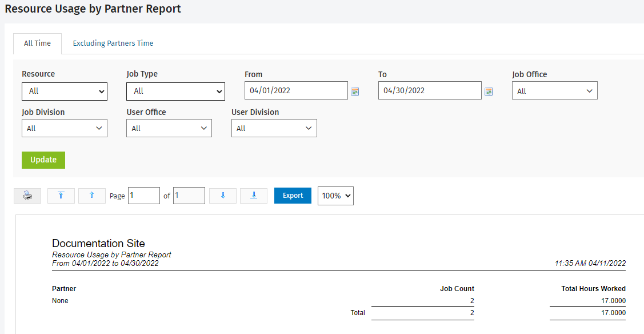Switch to the All Time tab

click(37, 43)
